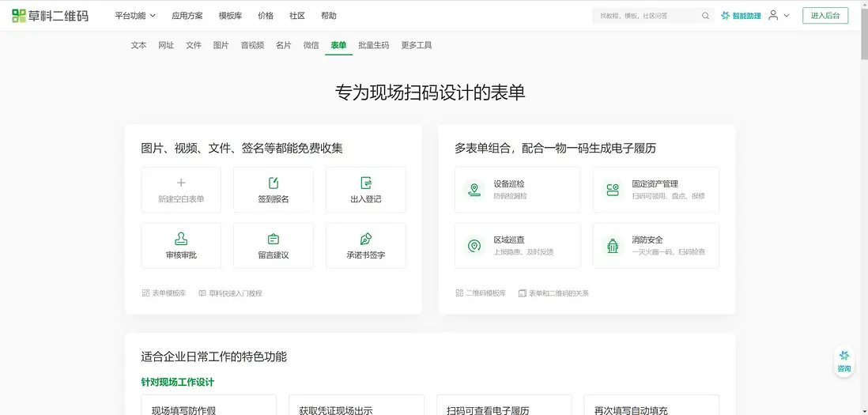
Task: Click the 签到报名 label
Action: tap(274, 199)
